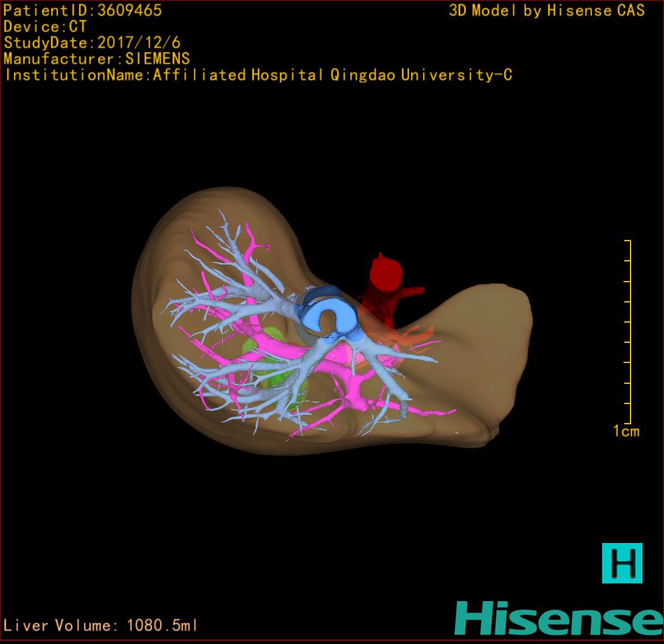Click the pink vein branch at bottom right
Screen dimensions: 664x644
(x=436, y=413)
